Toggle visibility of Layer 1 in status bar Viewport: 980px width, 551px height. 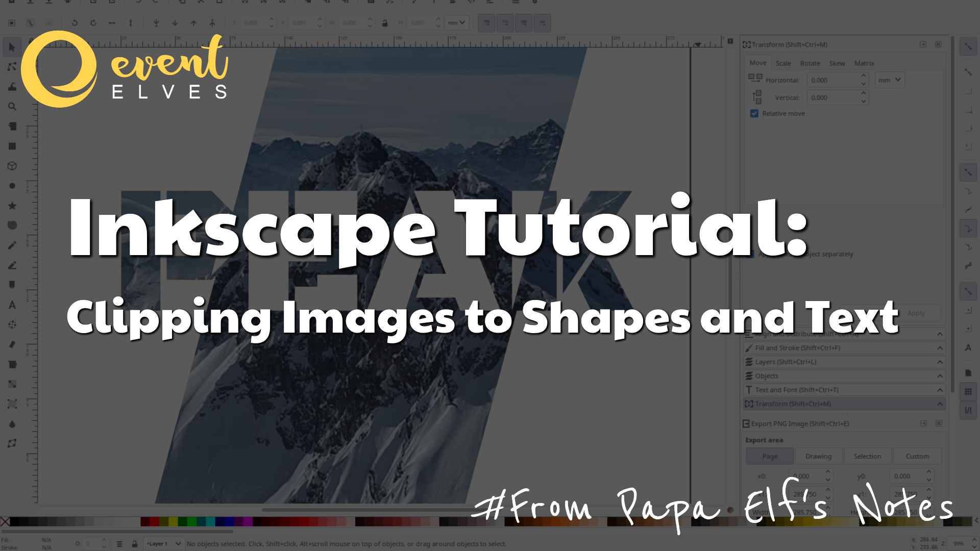tap(120, 543)
